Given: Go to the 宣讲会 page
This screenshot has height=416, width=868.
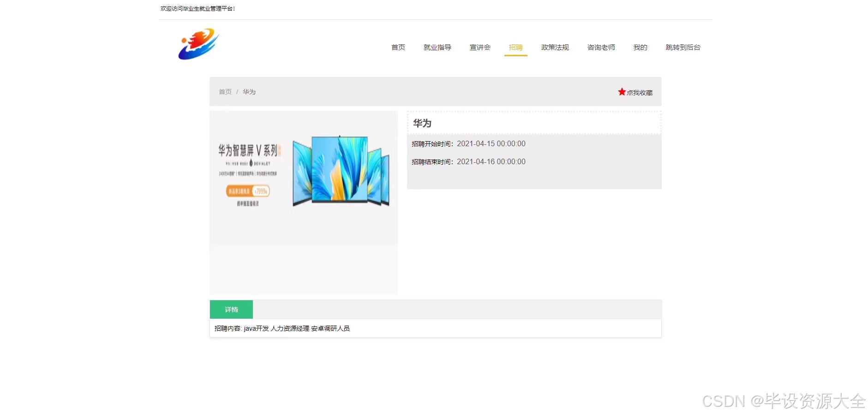Looking at the screenshot, I should tap(480, 47).
